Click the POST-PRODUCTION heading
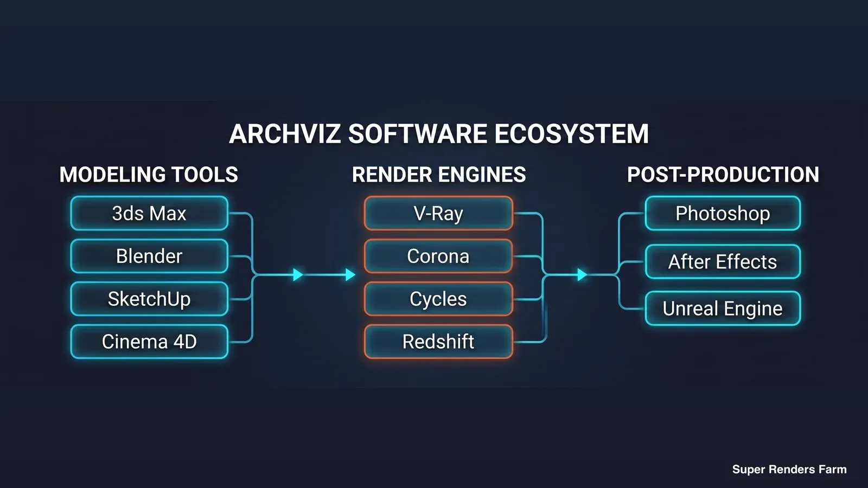The width and height of the screenshot is (868, 488). (723, 175)
